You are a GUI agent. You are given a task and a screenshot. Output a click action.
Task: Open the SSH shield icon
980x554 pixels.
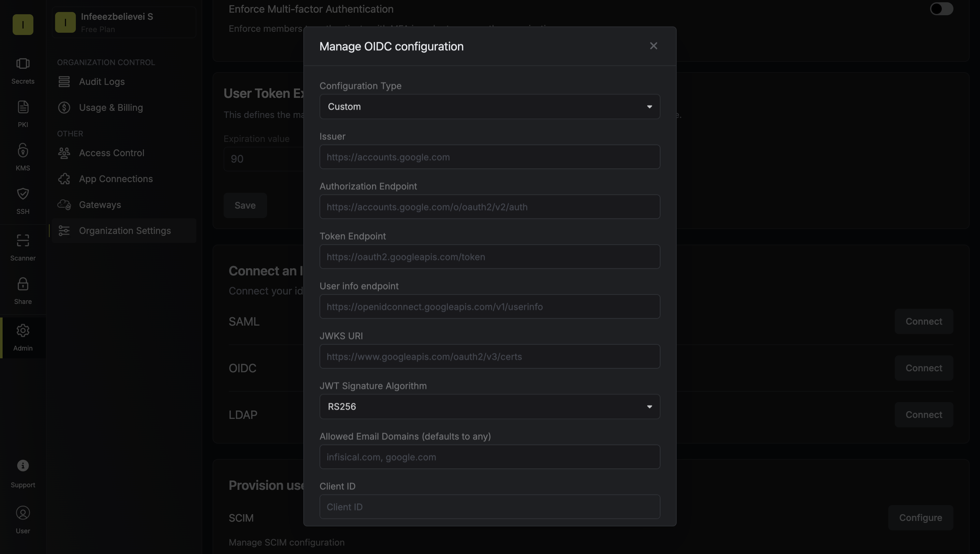click(23, 194)
